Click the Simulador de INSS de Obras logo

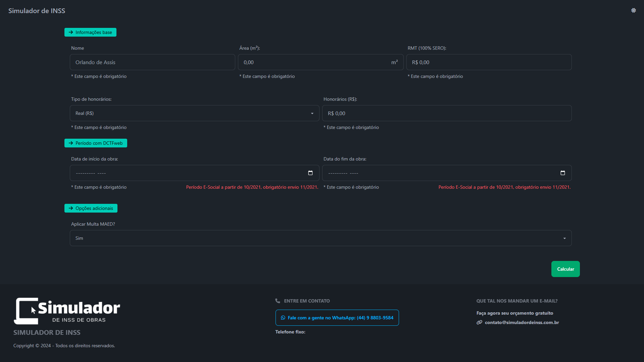point(67,311)
